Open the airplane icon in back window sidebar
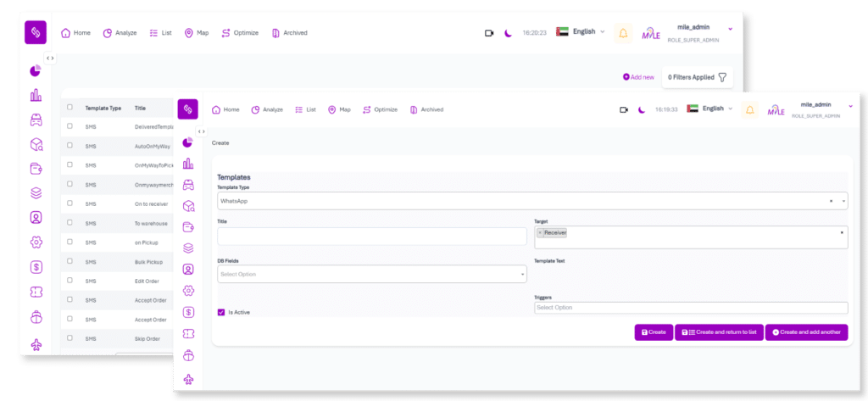868x401 pixels. coord(36,346)
